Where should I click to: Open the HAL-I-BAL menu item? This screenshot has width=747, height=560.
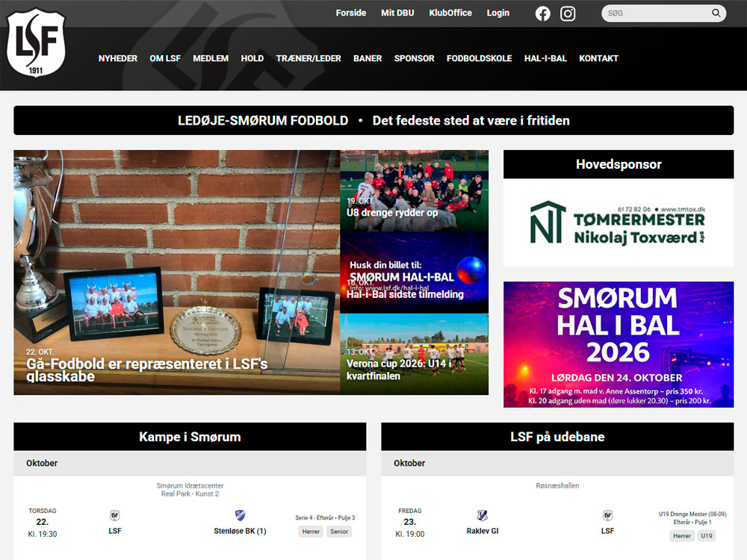click(545, 58)
